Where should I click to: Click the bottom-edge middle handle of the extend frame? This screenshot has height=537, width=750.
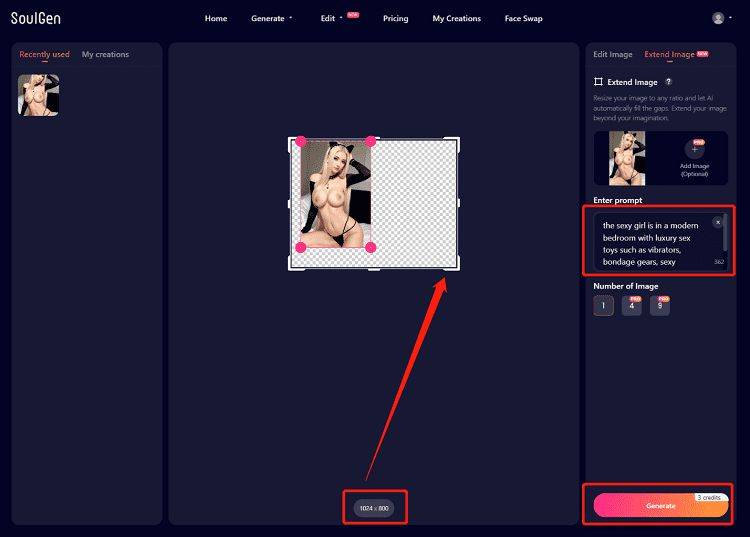[x=374, y=269]
